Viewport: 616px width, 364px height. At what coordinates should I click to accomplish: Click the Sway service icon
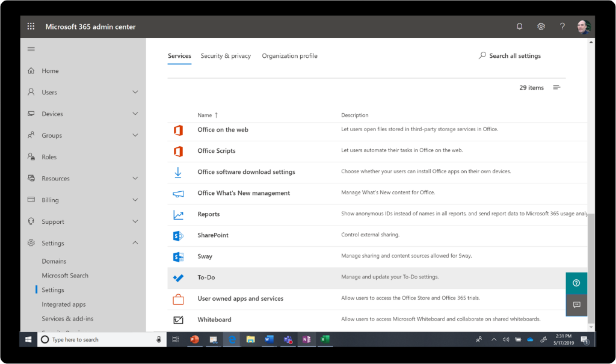177,256
